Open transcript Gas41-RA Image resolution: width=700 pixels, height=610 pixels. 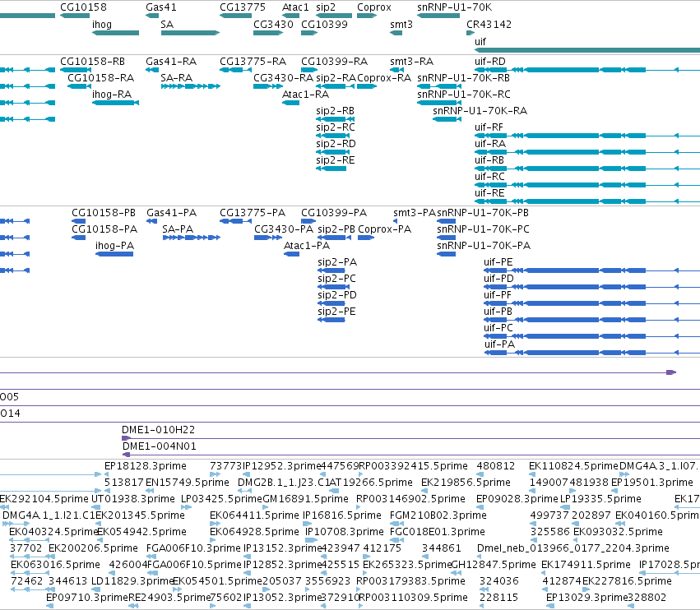tap(152, 70)
